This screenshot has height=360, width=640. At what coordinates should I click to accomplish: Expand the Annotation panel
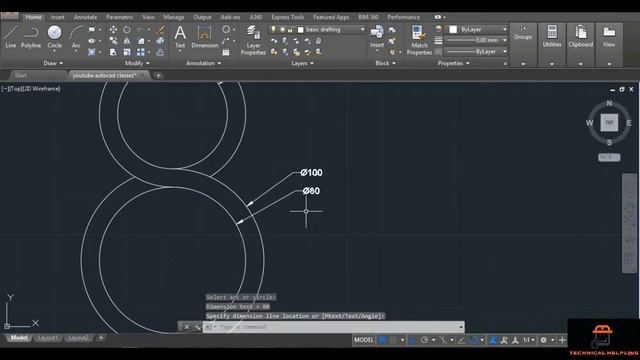click(203, 63)
